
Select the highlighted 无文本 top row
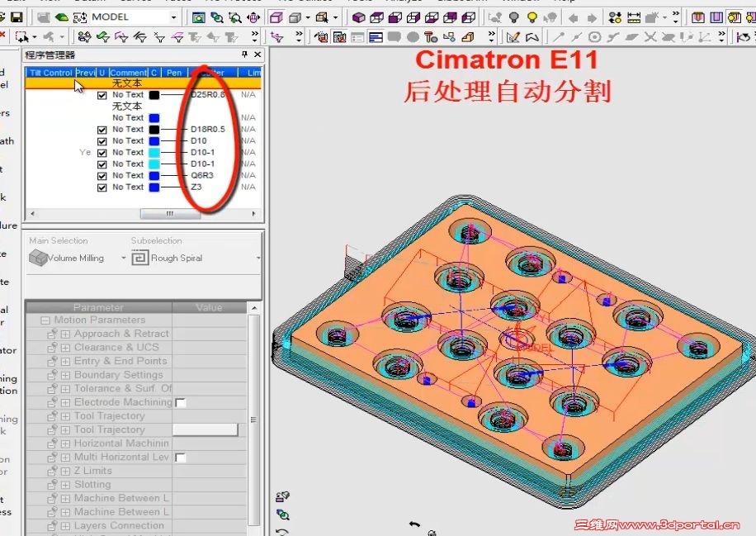[x=144, y=83]
